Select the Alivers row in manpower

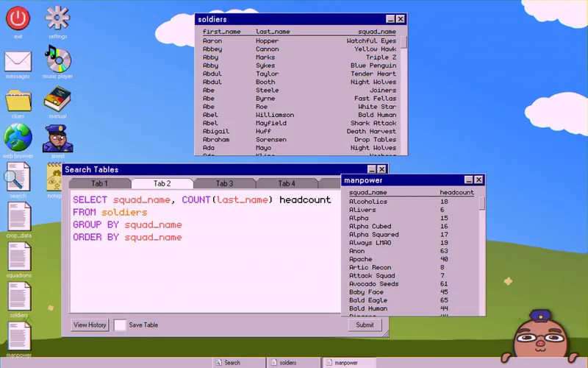point(412,210)
